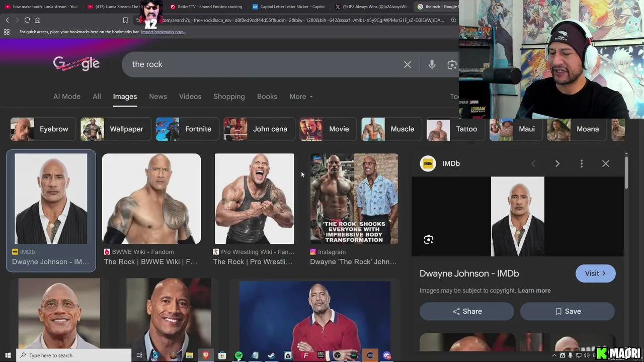Open Windows Start menu
644x362 pixels.
[x=8, y=355]
